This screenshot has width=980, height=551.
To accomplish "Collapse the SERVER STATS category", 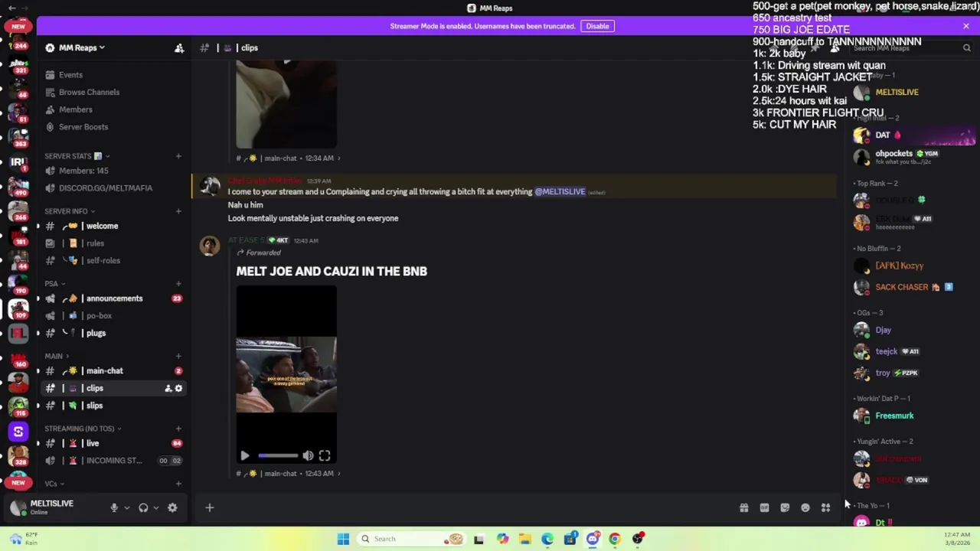I will [77, 156].
